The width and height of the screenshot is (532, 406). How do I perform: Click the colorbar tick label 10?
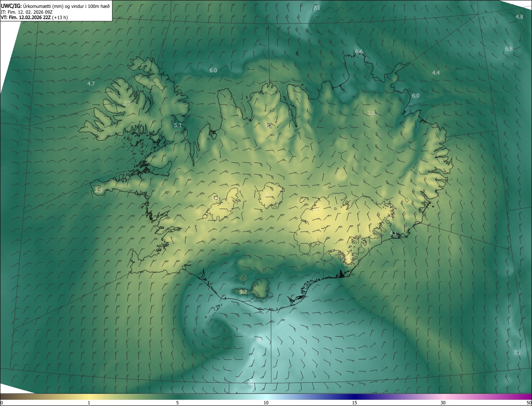(x=266, y=403)
